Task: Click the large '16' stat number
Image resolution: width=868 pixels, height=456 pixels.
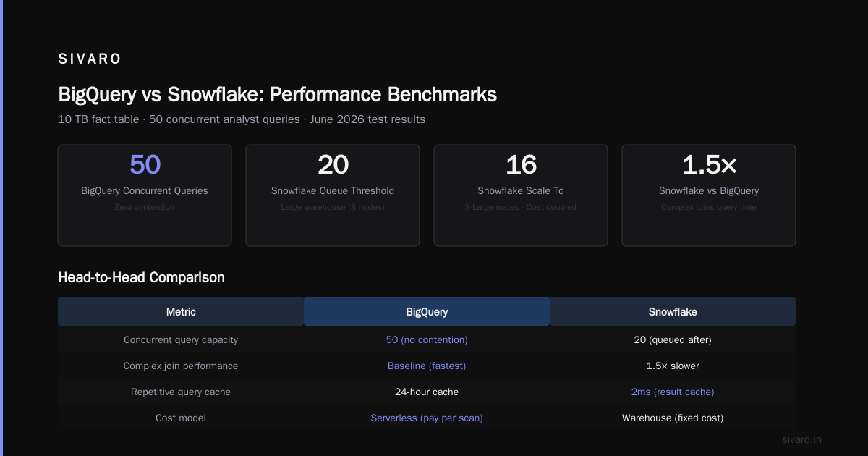Action: tap(521, 165)
